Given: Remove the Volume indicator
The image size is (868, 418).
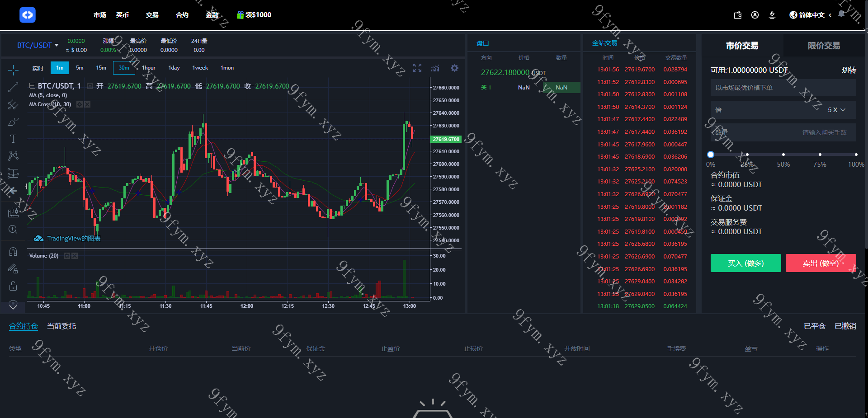Looking at the screenshot, I should [x=75, y=256].
